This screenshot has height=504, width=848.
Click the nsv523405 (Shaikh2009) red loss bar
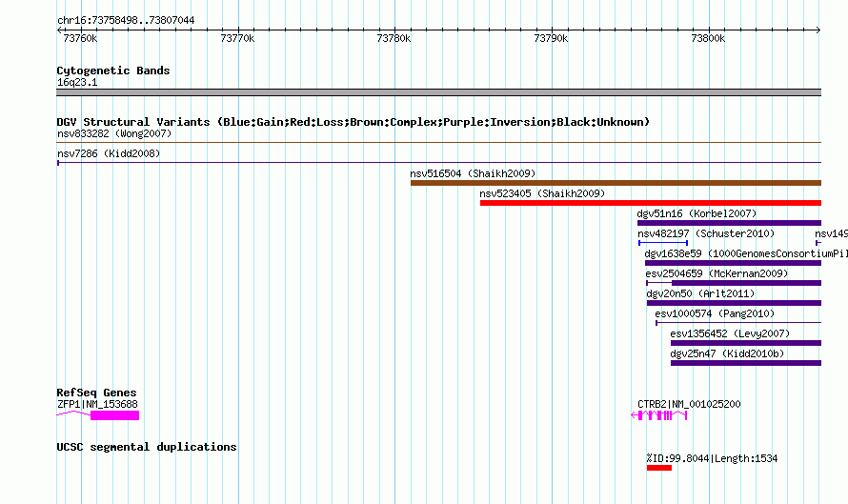click(651, 203)
